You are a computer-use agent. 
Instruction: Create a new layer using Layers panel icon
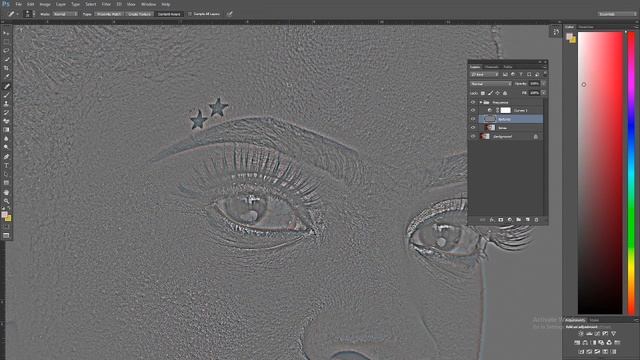click(x=527, y=220)
